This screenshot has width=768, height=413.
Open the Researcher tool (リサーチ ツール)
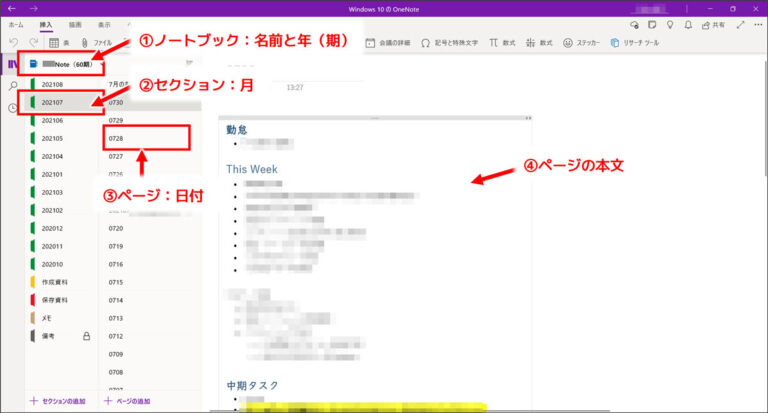635,43
